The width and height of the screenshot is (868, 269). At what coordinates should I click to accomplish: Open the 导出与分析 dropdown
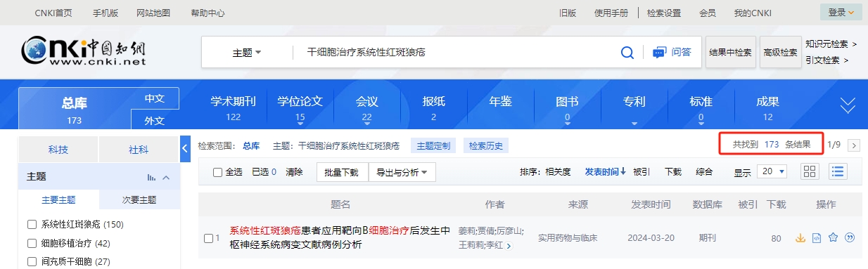coord(402,172)
